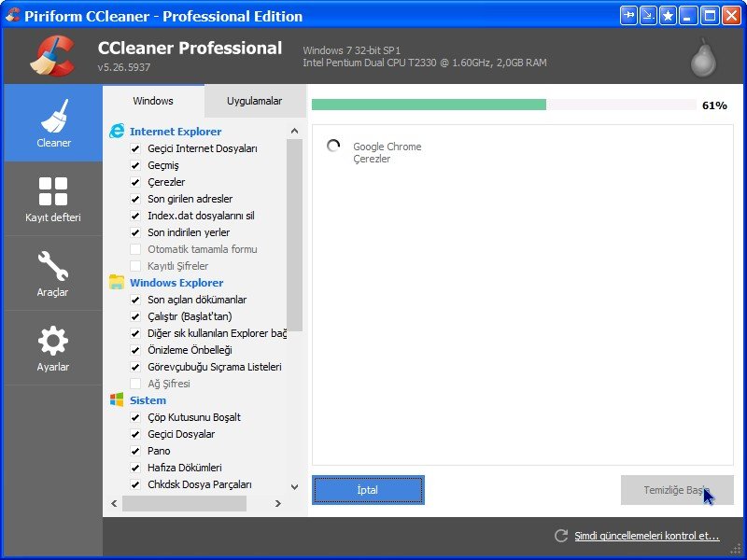Click the horizontal scroll-right arrow

click(277, 503)
